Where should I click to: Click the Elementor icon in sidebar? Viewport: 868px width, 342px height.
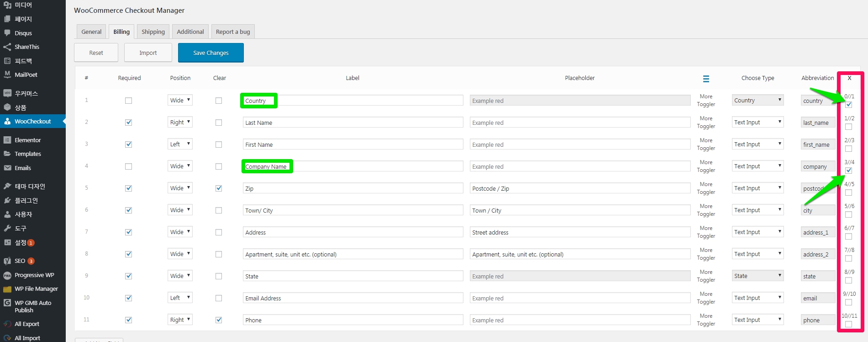pos(7,140)
